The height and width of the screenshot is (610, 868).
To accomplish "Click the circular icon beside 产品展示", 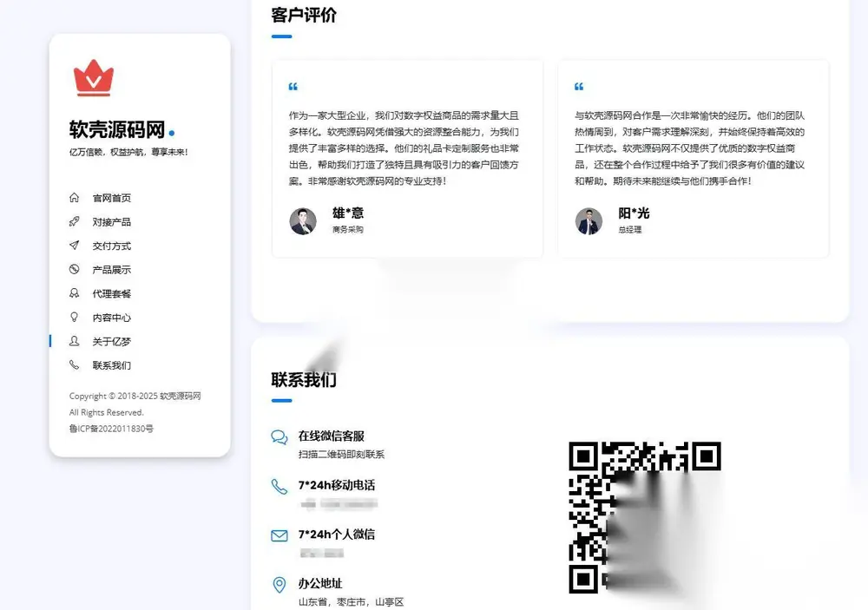I will click(74, 269).
